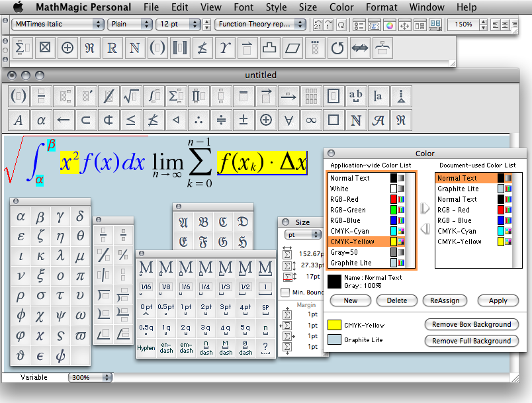Open the Style menu
The height and width of the screenshot is (403, 532).
pos(276,7)
